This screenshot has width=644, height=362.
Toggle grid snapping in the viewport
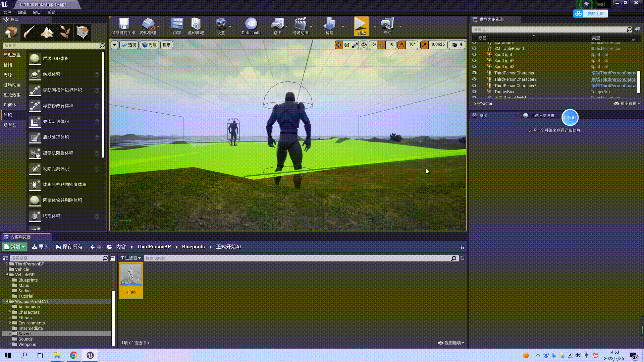point(381,45)
